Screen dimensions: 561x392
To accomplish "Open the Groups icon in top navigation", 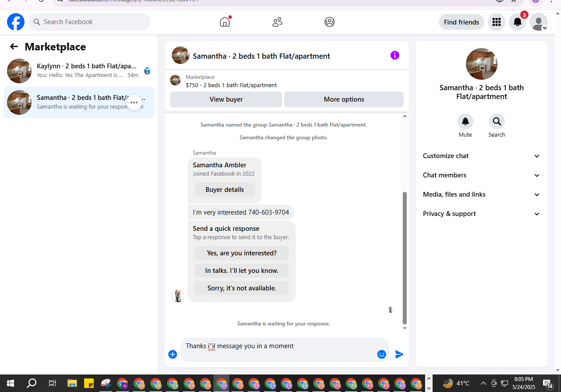I will [x=330, y=22].
